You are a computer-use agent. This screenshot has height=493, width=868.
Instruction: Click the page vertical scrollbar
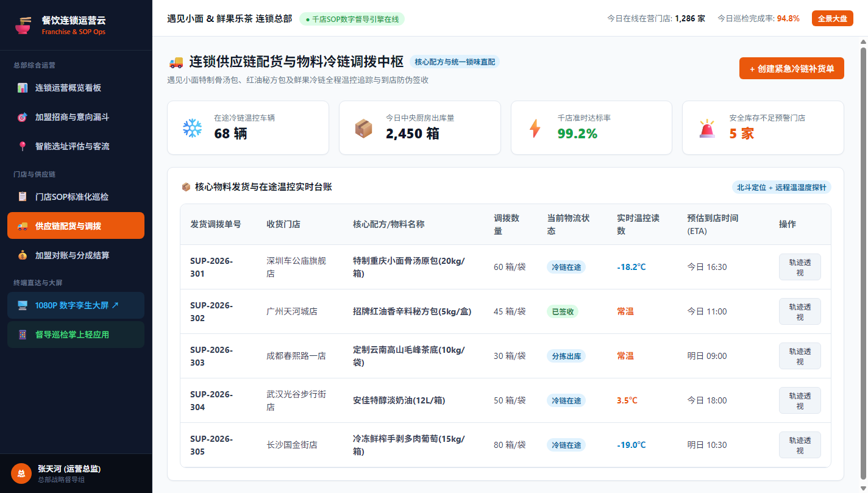click(x=863, y=262)
